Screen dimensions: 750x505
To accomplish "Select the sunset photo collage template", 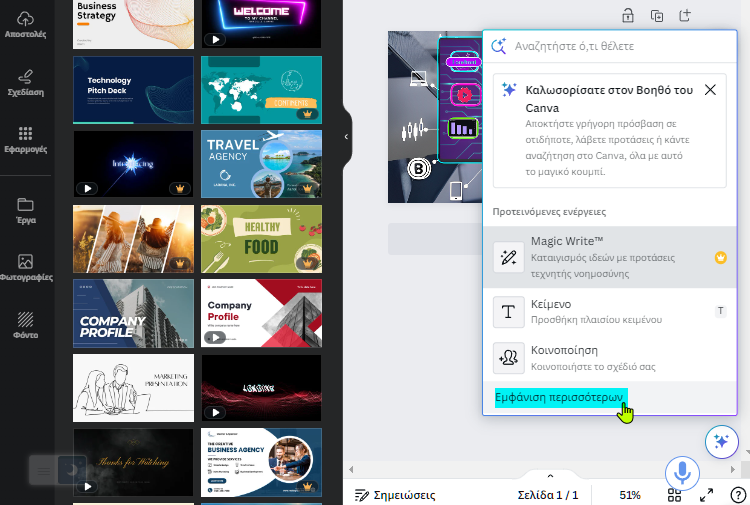I will pyautogui.click(x=133, y=239).
